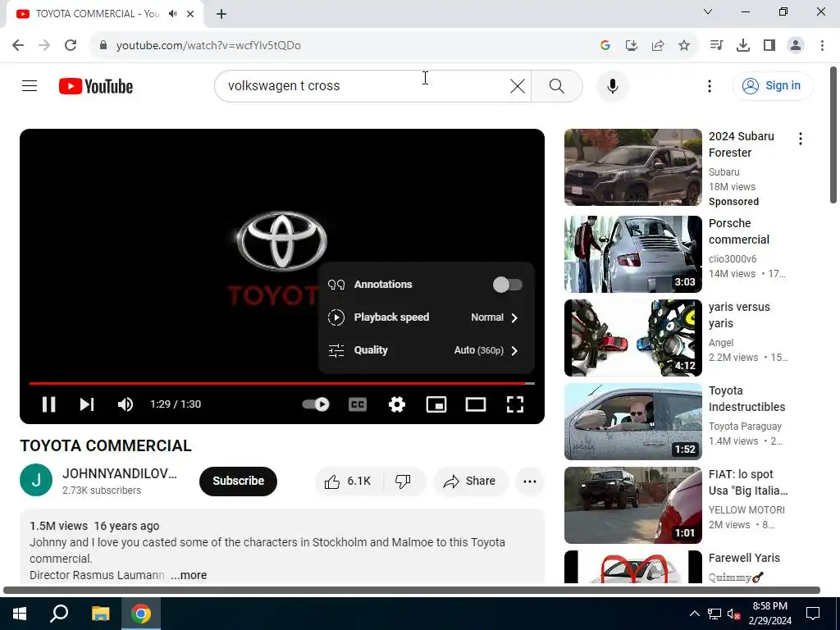840x630 pixels.
Task: Skip to the next video
Action: tap(87, 404)
